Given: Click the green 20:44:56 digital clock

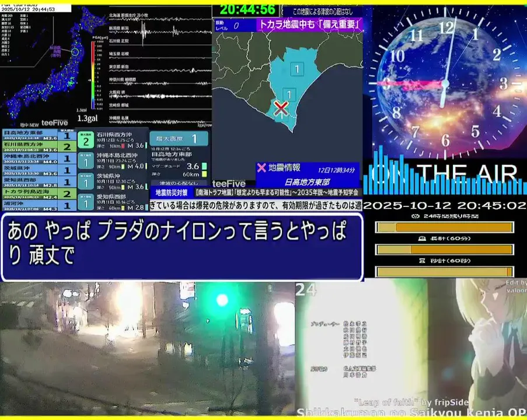Looking at the screenshot, I should pos(247,10).
